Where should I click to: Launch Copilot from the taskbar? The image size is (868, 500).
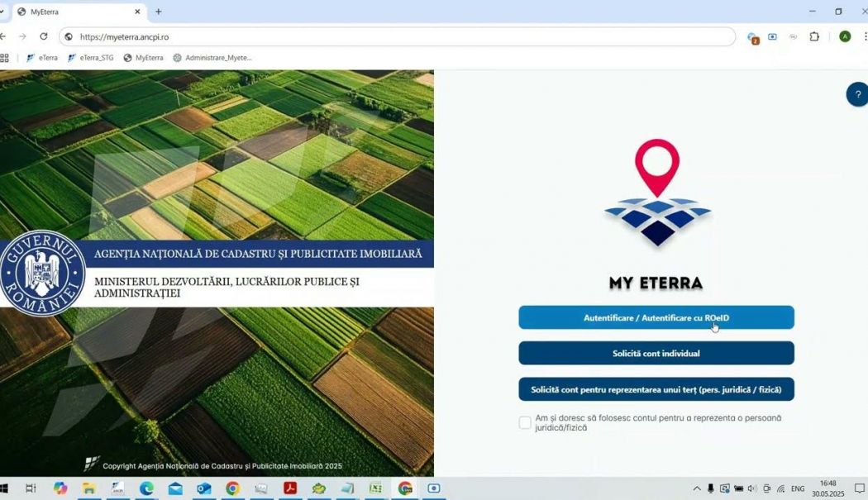point(60,488)
